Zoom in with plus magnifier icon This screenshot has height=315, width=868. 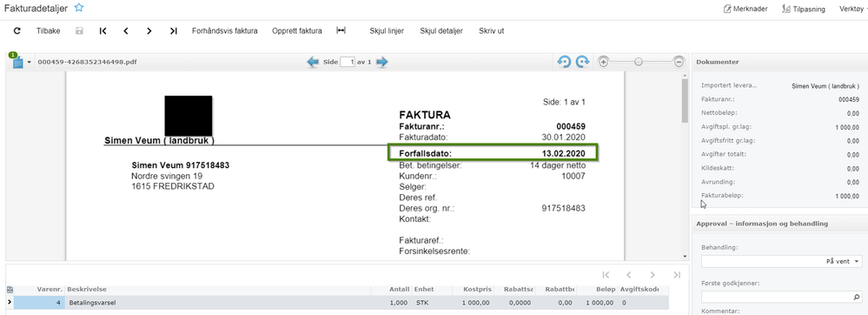click(603, 62)
